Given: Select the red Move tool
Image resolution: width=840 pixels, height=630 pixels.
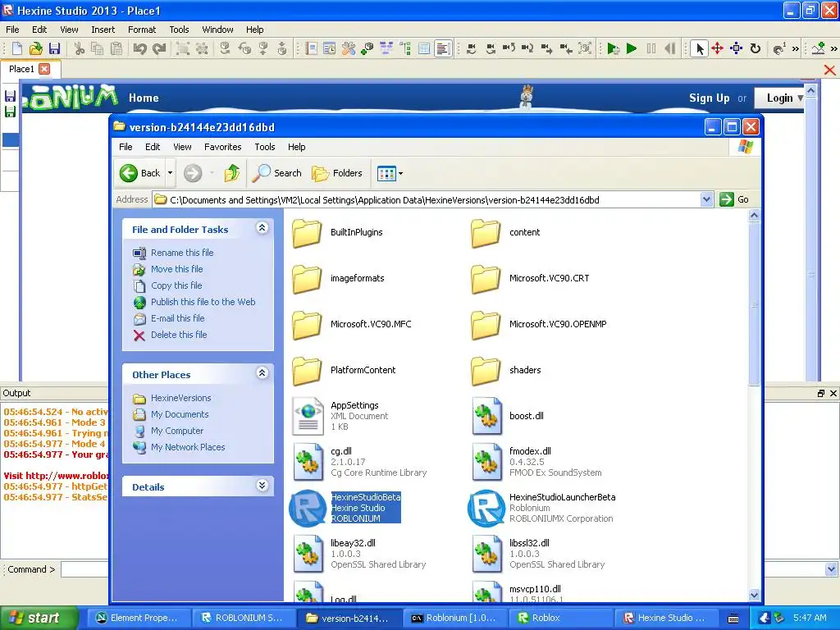Looking at the screenshot, I should click(717, 48).
